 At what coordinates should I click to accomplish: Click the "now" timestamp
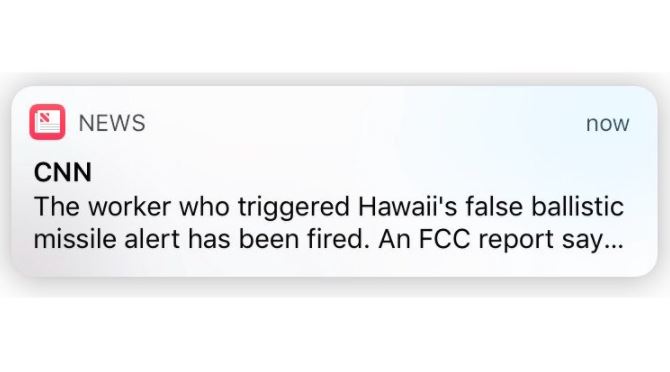click(607, 124)
